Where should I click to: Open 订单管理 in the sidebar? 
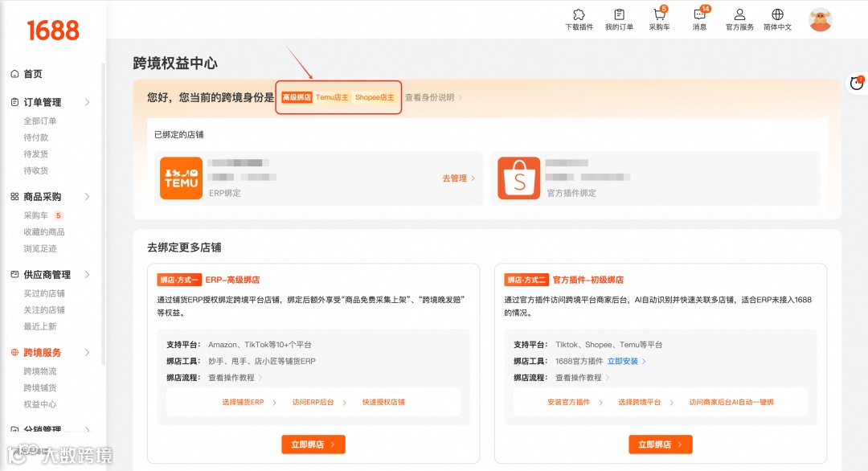(42, 102)
